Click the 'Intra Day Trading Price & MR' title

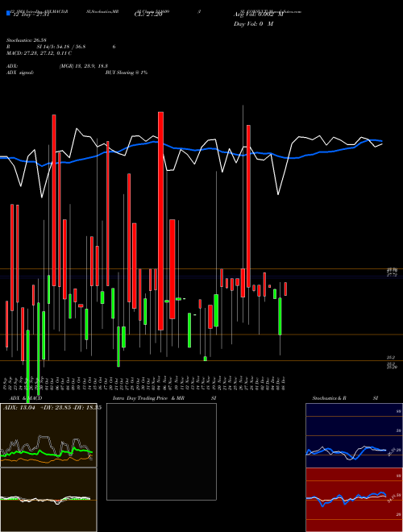pyautogui.click(x=148, y=398)
